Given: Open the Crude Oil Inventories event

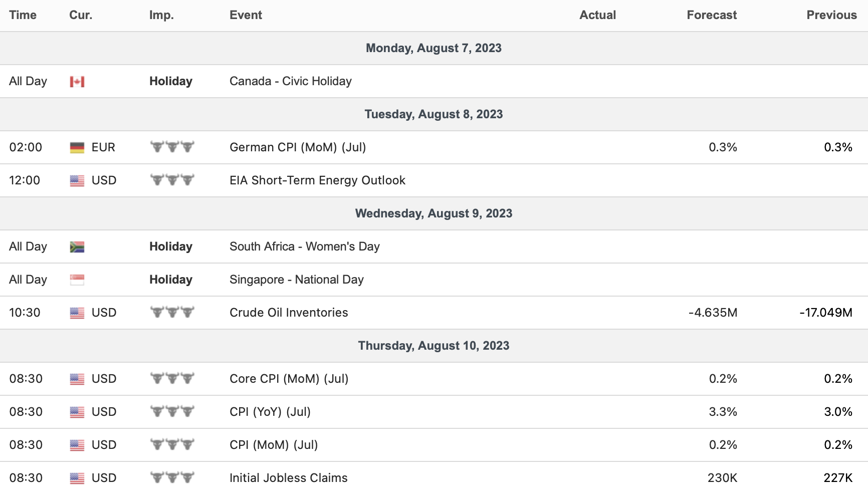Looking at the screenshot, I should (289, 313).
